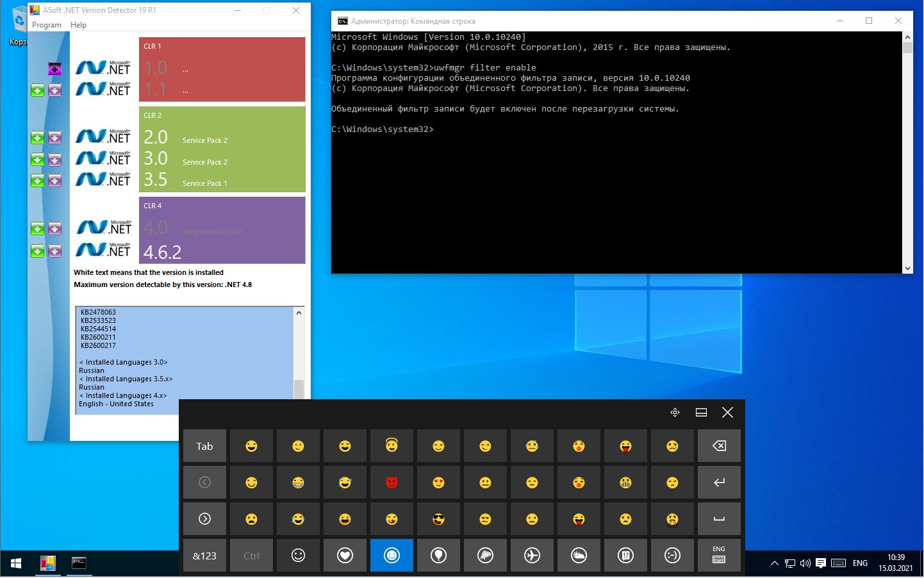Click the scrollbar thumb in the details list
Screen dimensions: 924x578
[299, 389]
